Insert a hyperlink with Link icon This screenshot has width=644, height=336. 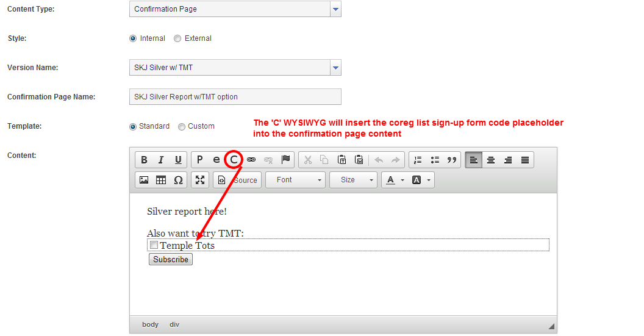point(251,160)
